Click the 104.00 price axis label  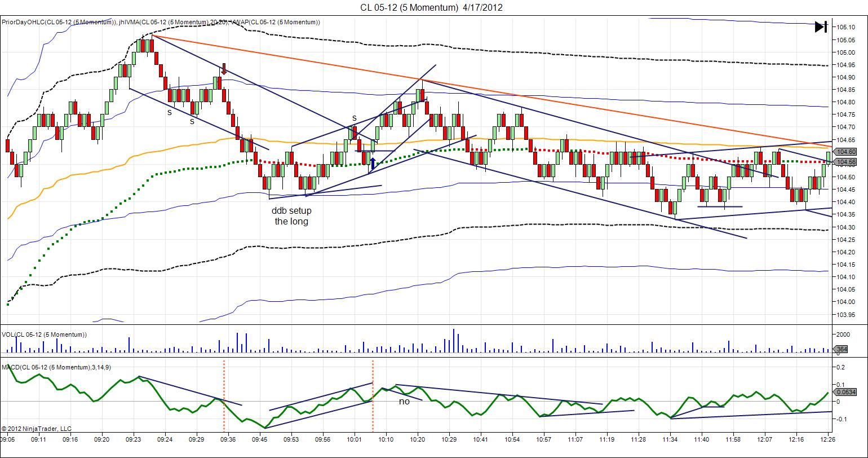pos(847,302)
